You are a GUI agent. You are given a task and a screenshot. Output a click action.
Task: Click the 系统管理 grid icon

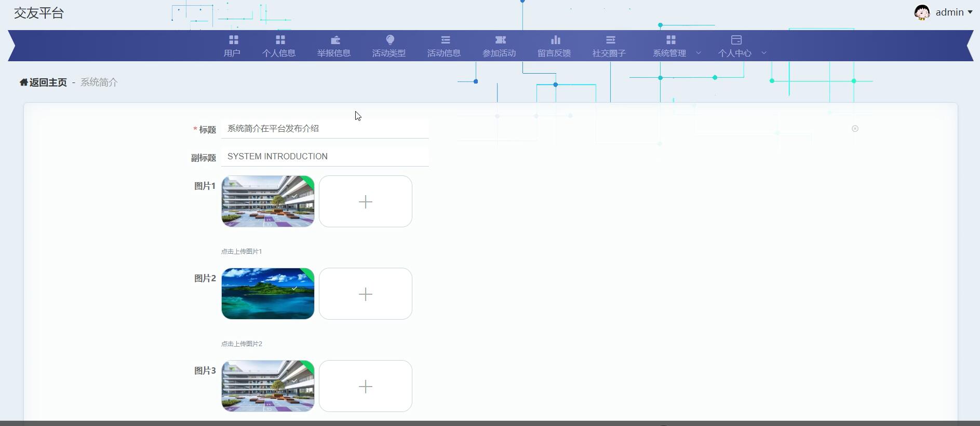[x=670, y=40]
